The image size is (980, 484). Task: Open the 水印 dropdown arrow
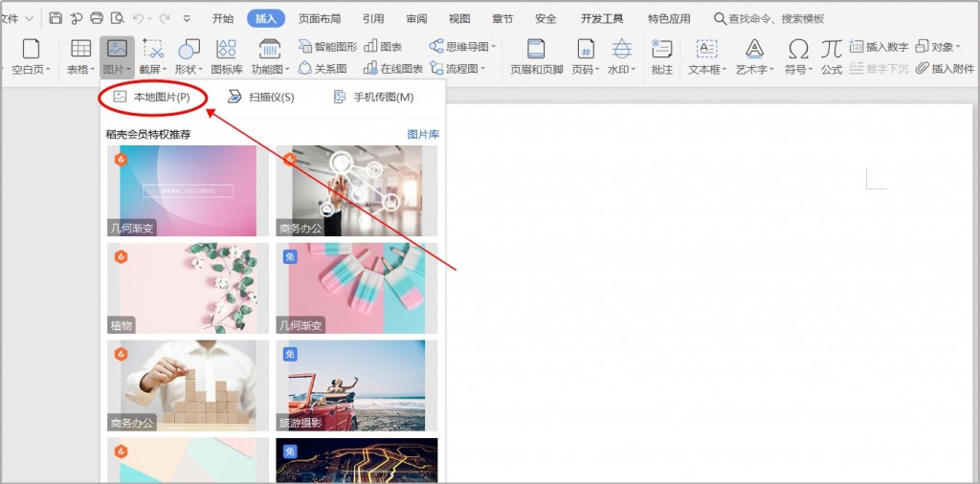point(633,70)
